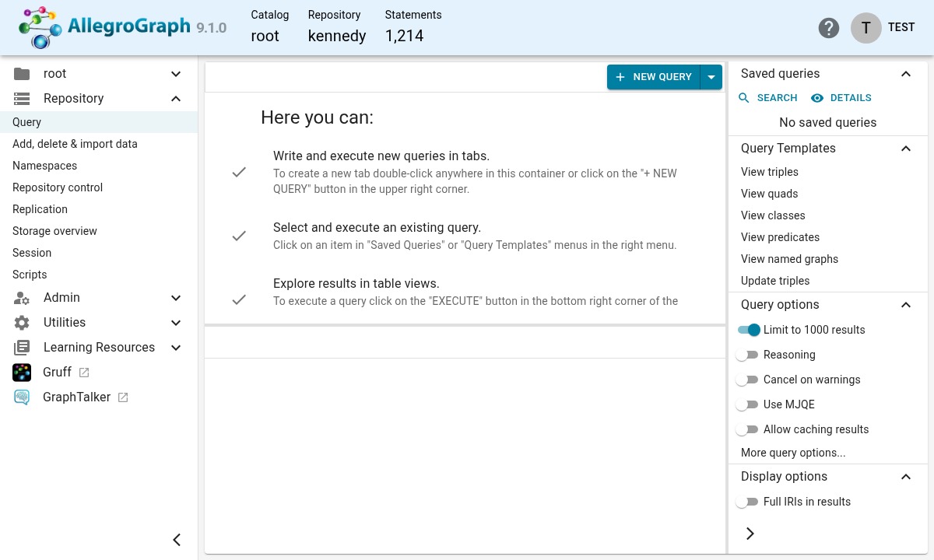Image resolution: width=934 pixels, height=560 pixels.
Task: Enable the Reasoning switch
Action: tap(747, 355)
